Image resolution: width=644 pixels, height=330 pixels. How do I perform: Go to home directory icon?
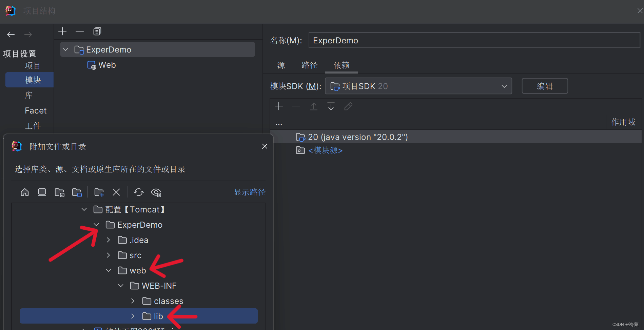pyautogui.click(x=25, y=192)
